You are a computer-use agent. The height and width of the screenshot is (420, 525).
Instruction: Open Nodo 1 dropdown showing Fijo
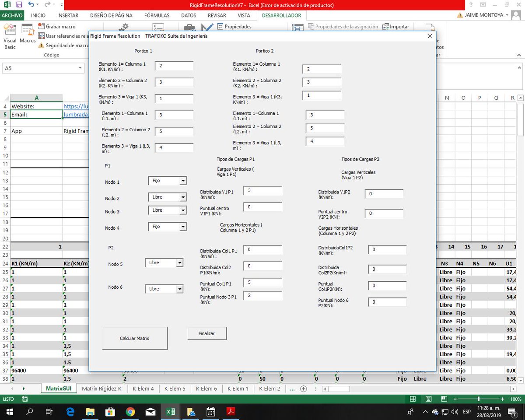click(183, 181)
